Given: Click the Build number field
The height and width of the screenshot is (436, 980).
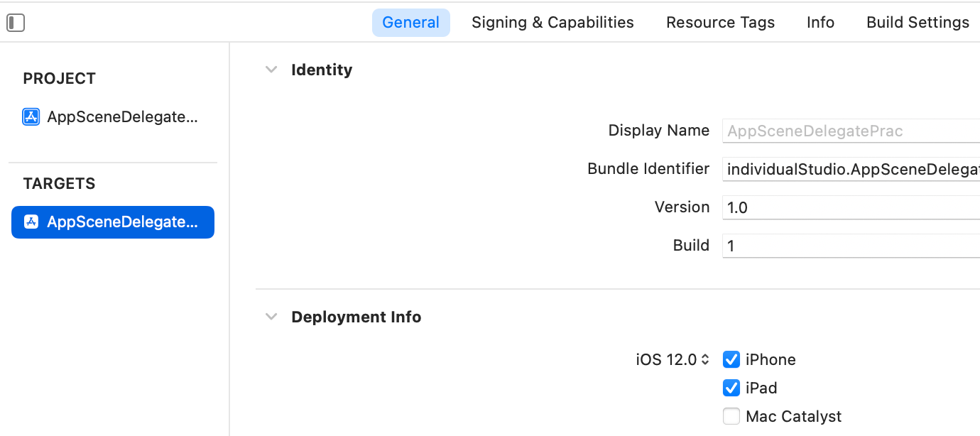Looking at the screenshot, I should pyautogui.click(x=851, y=246).
